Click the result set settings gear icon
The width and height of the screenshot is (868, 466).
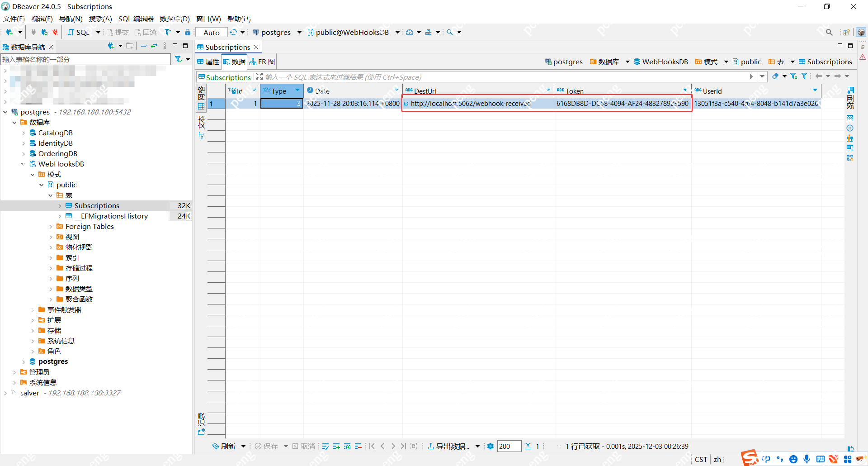[x=491, y=446]
